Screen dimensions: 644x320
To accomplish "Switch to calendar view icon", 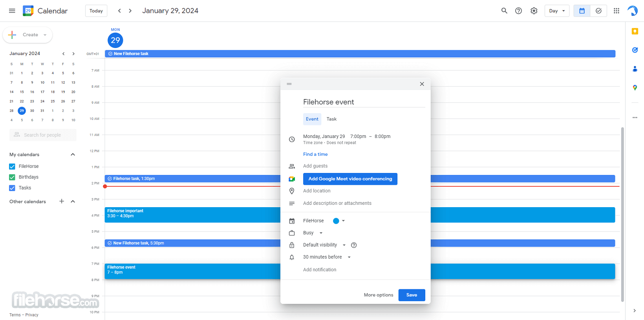I will pyautogui.click(x=582, y=11).
